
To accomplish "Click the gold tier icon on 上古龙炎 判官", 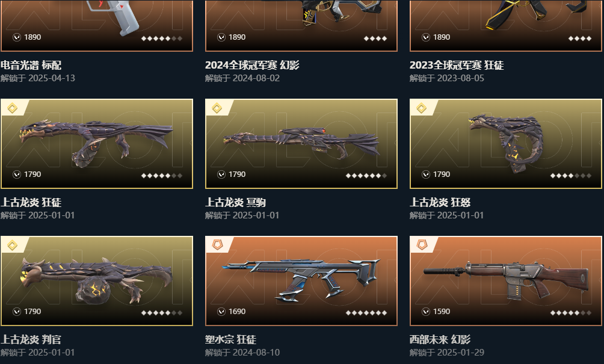I will tap(12, 245).
